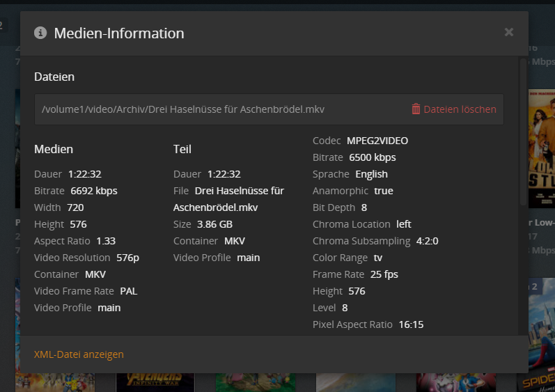Click the MPEG2VIDEO codec value
This screenshot has width=555, height=392.
coord(377,141)
